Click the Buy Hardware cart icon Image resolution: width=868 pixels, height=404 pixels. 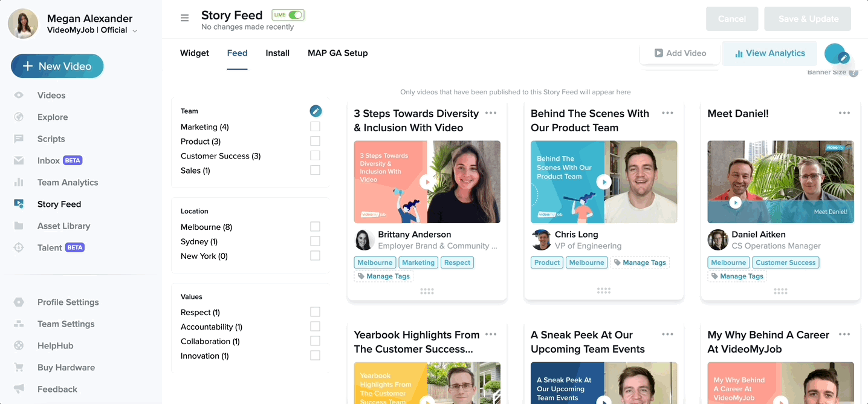click(x=19, y=367)
